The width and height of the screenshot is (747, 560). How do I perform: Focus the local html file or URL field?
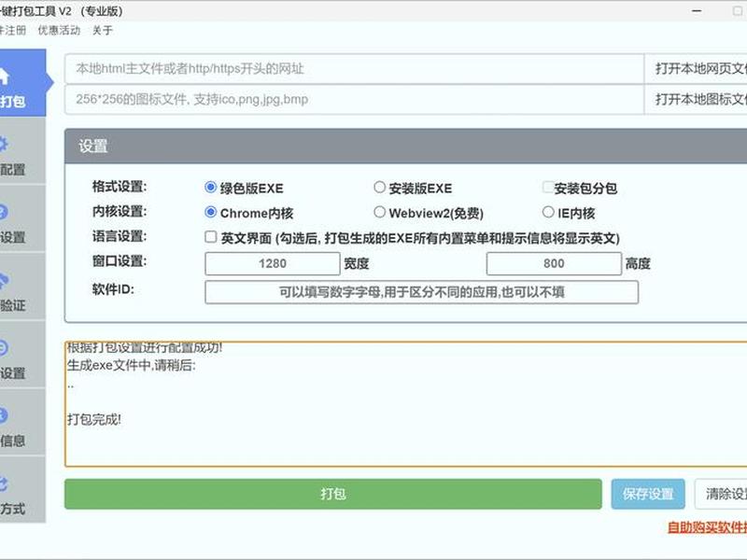click(355, 69)
